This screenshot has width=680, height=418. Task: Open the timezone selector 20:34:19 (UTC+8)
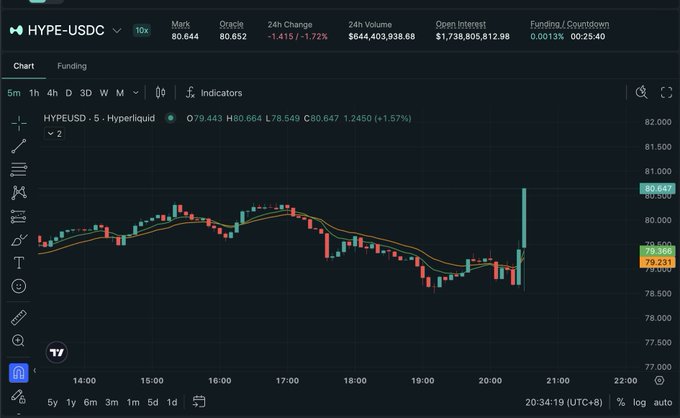tap(564, 402)
